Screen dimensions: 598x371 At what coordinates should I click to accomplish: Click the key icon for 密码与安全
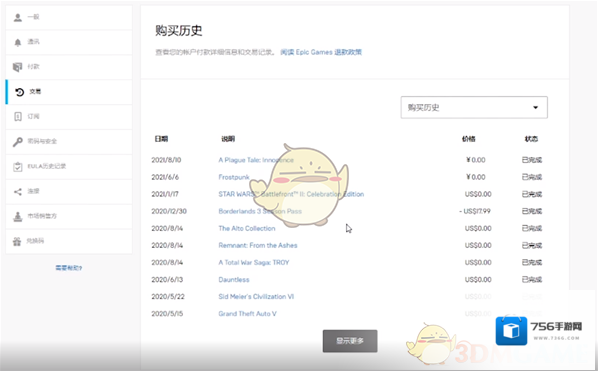(x=18, y=141)
